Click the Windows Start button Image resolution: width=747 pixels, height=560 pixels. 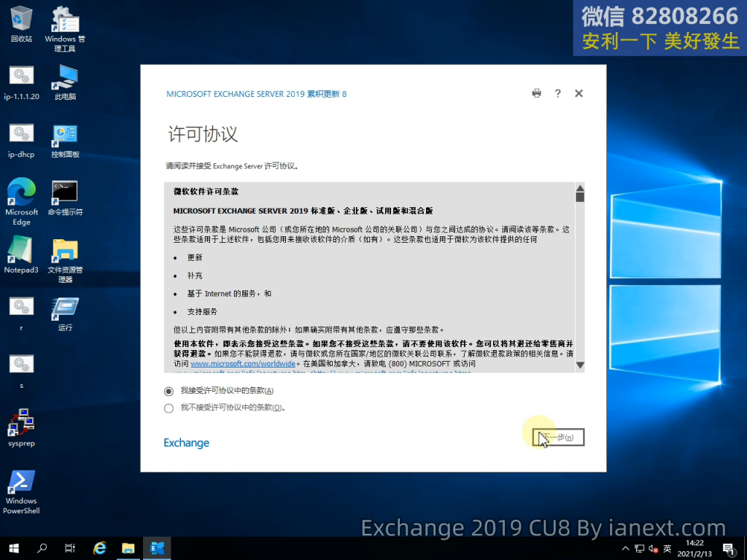pyautogui.click(x=13, y=548)
